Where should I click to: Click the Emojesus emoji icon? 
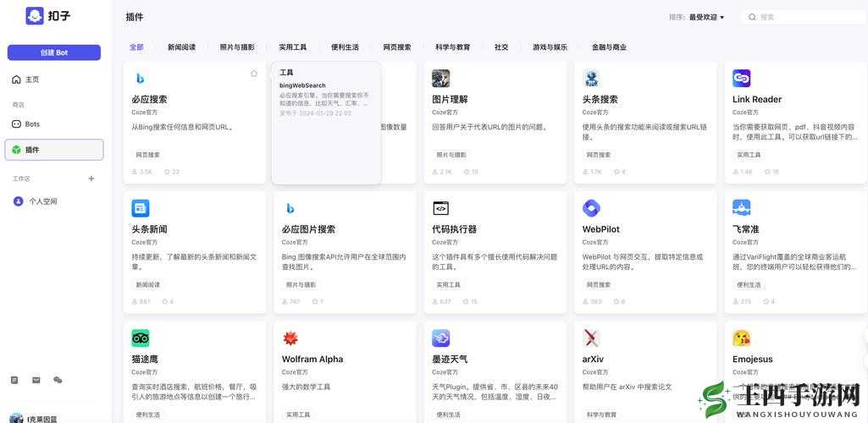[x=741, y=338]
